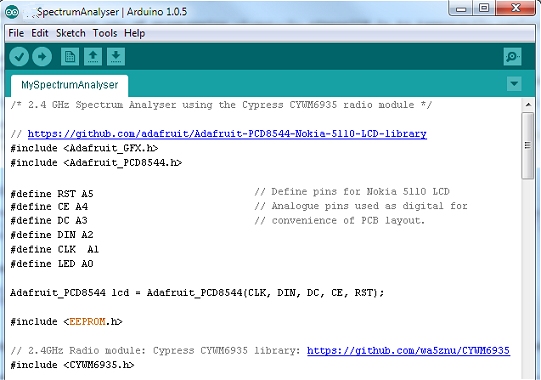Minimize the Arduino window
The width and height of the screenshot is (541, 380).
pos(461,8)
